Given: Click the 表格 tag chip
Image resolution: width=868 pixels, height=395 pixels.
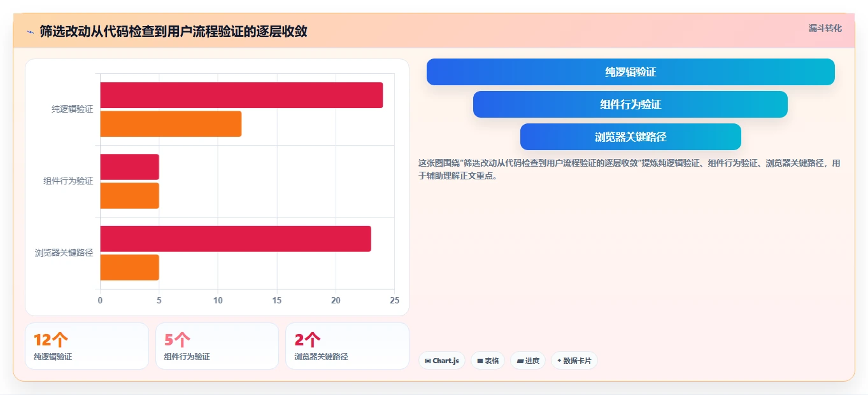Looking at the screenshot, I should pyautogui.click(x=488, y=361).
